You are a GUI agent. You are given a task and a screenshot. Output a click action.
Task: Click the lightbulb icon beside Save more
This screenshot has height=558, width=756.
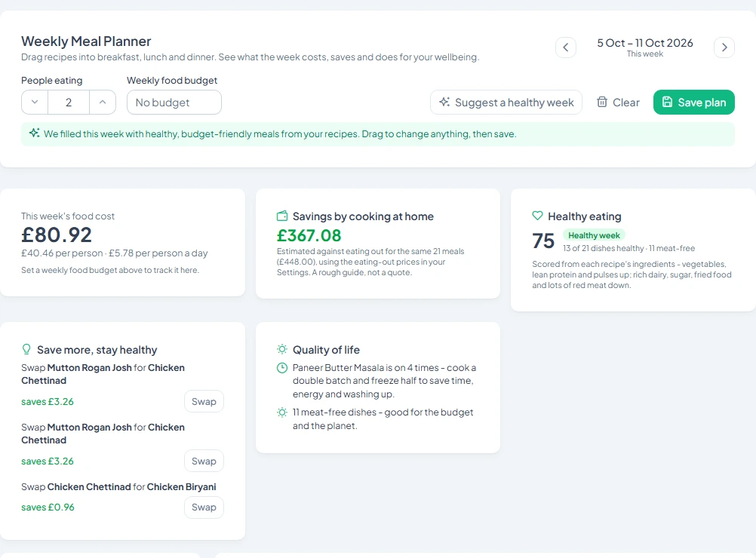pos(26,349)
